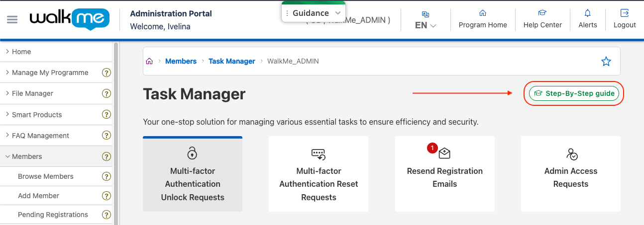Click the password reset icon

319,154
